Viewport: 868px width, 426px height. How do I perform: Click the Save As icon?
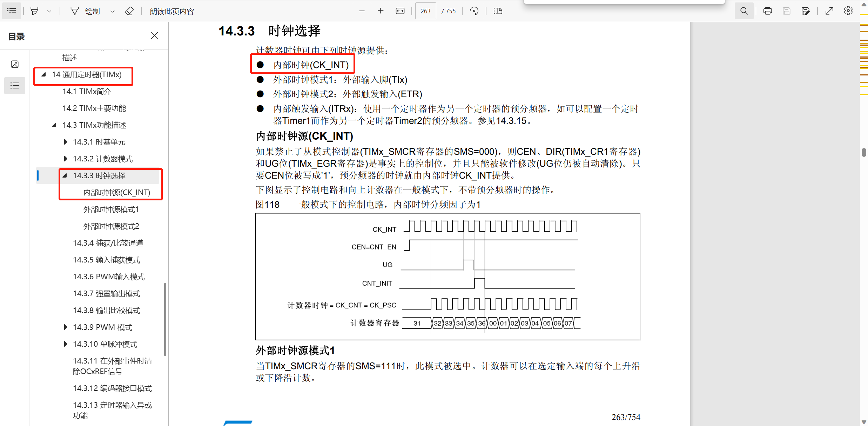click(806, 11)
